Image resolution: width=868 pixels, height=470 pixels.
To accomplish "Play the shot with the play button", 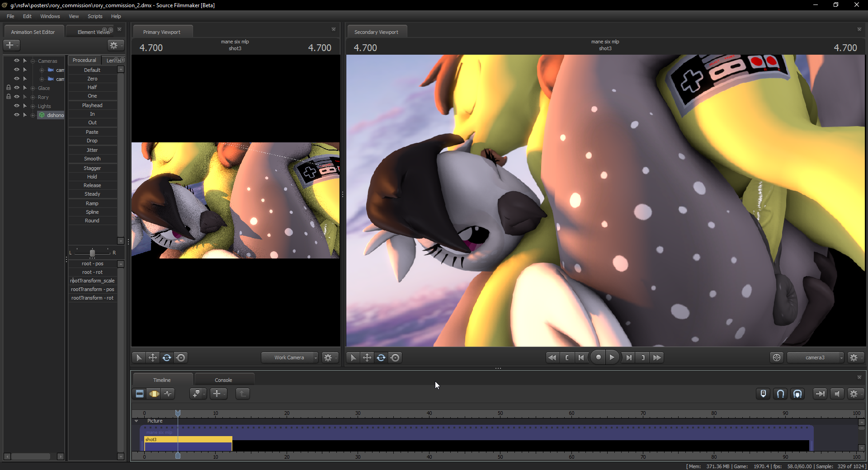I will pyautogui.click(x=612, y=357).
